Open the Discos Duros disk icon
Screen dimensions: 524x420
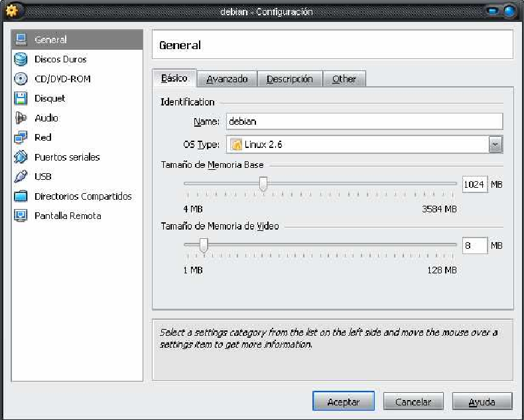point(21,60)
